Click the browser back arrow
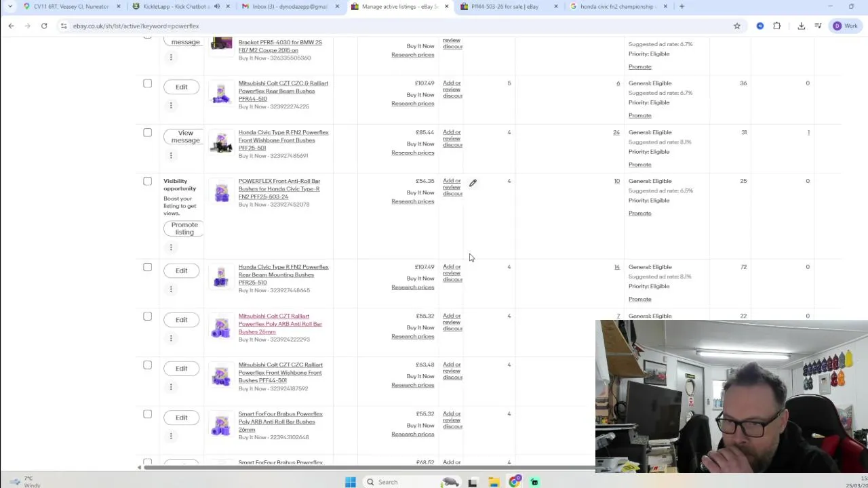The image size is (868, 488). pyautogui.click(x=11, y=26)
